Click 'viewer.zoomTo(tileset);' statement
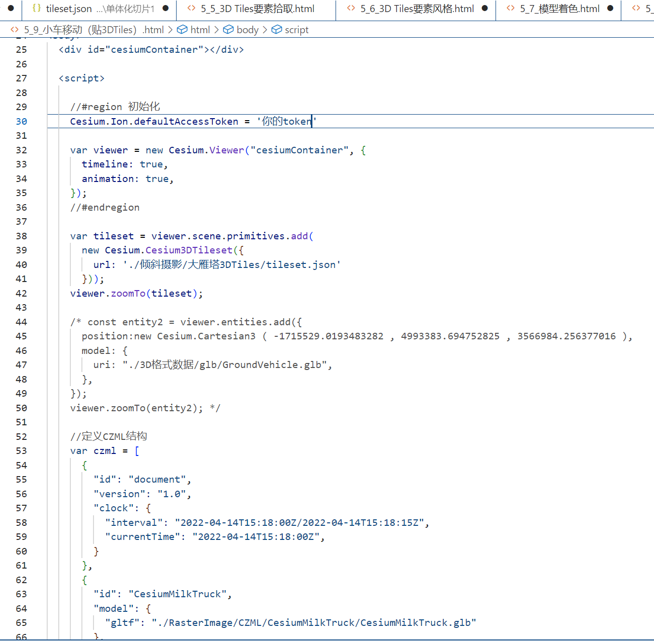Screen dimensions: 654x644 tap(137, 293)
